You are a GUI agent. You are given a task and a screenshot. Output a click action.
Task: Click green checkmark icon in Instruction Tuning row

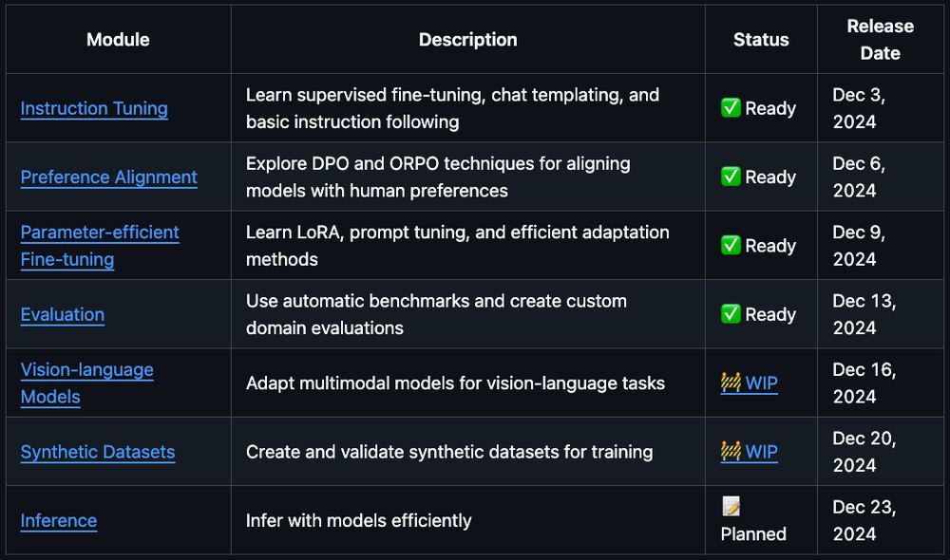pos(731,108)
